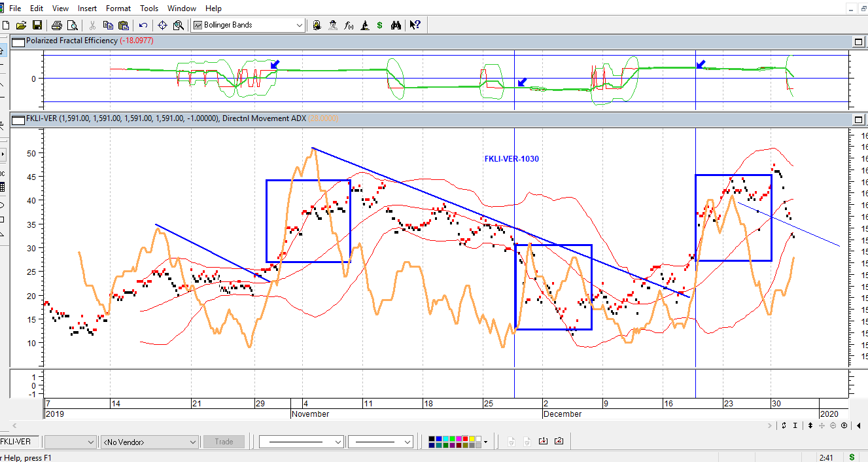Maximize the FKLI-VER price pane

coord(858,119)
